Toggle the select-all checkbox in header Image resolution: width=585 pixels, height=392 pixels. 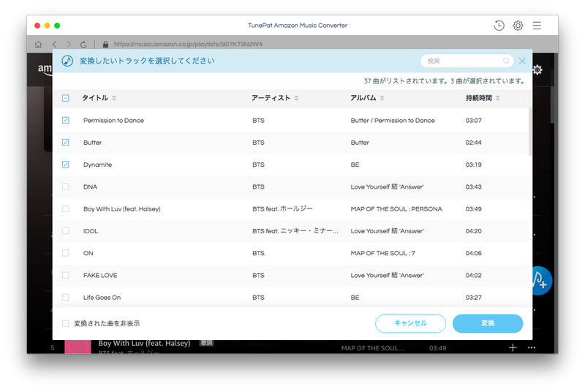click(66, 98)
